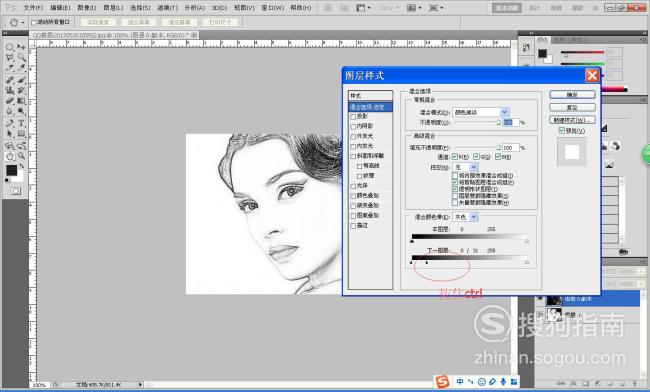Image resolution: width=650 pixels, height=392 pixels.
Task: Select the Horizontal Type tool
Action: coord(21,123)
